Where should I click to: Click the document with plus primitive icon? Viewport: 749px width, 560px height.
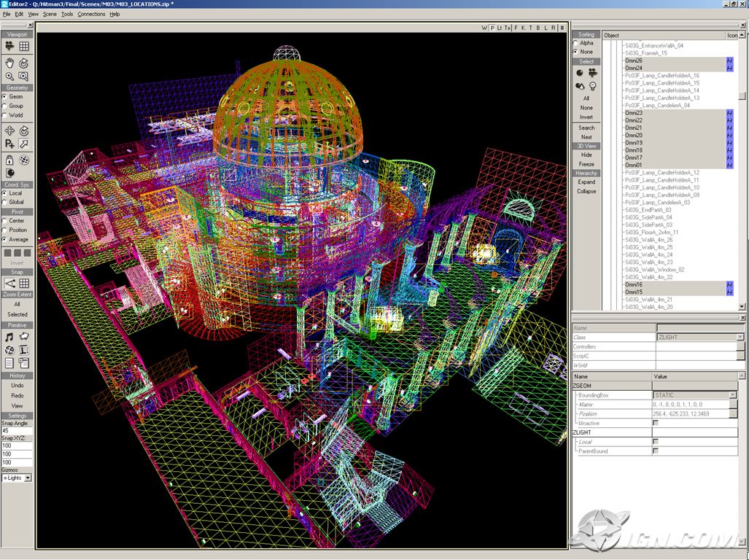[24, 363]
